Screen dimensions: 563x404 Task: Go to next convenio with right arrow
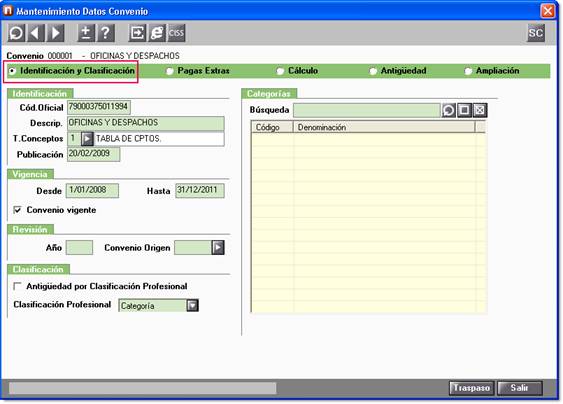pyautogui.click(x=56, y=33)
